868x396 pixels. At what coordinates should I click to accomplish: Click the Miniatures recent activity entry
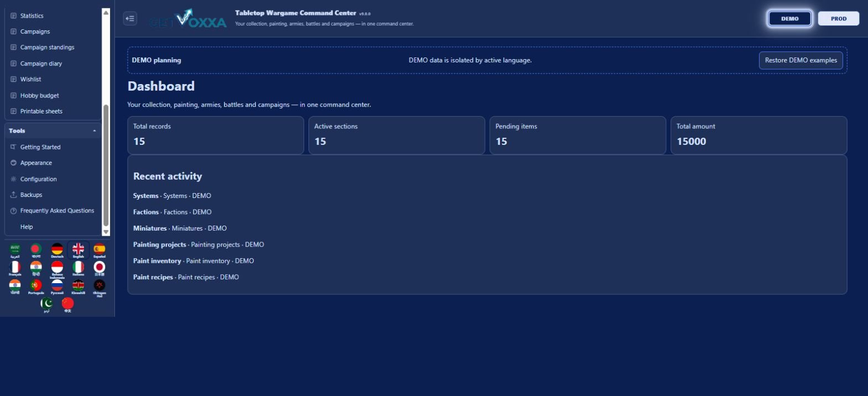click(x=180, y=228)
